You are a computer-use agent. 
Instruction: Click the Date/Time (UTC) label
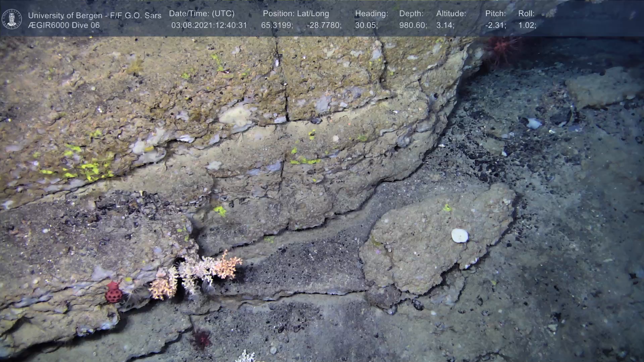click(x=202, y=14)
